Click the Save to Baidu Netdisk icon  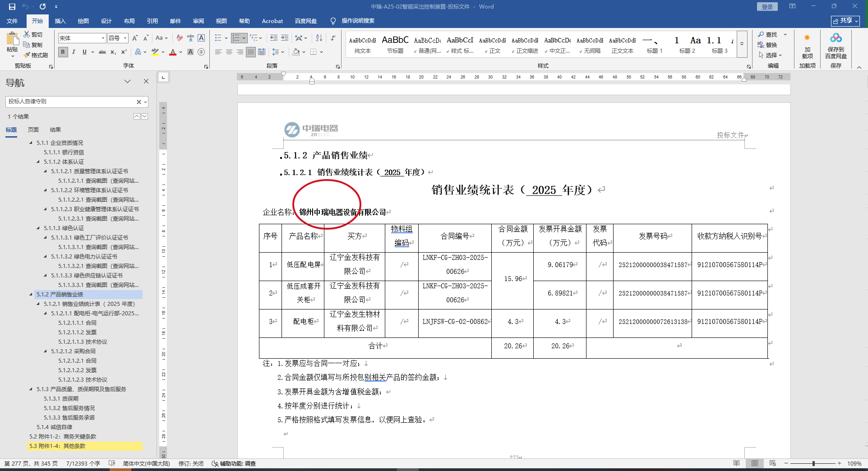[836, 45]
